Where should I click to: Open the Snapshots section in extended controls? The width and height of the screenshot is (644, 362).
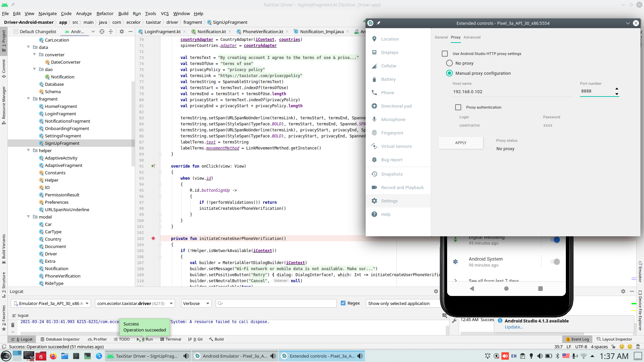(x=391, y=174)
